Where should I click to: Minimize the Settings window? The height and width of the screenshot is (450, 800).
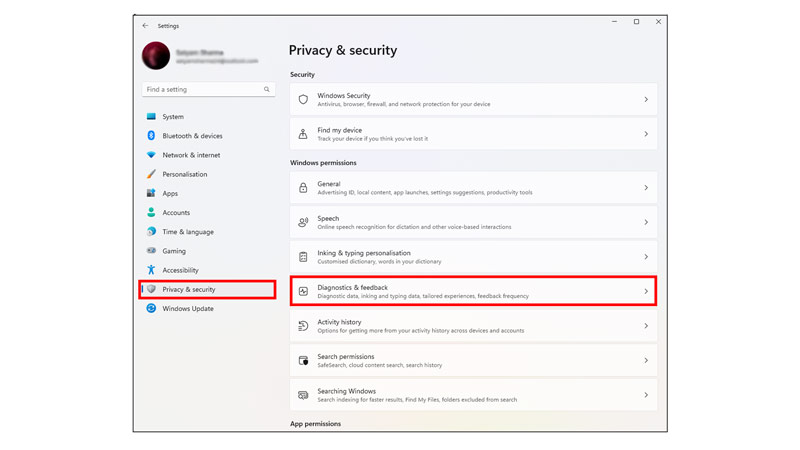pos(614,22)
